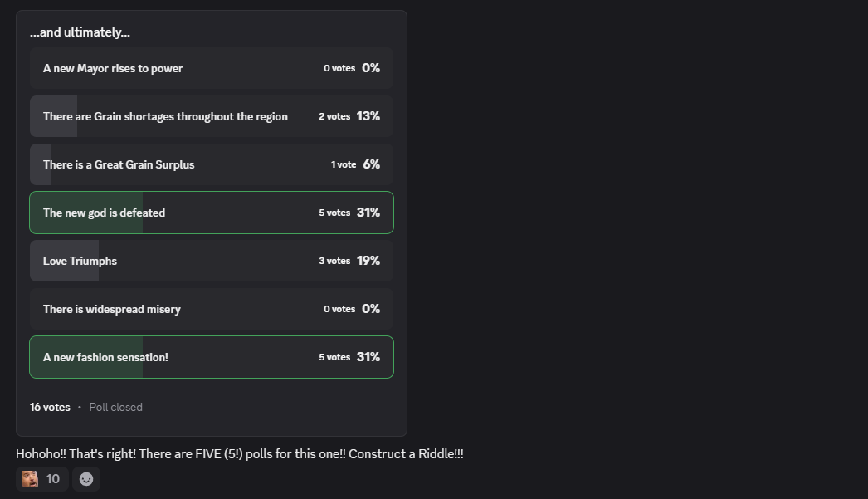Select the 'A new Mayor rises to power' option
The image size is (868, 499).
[113, 68]
